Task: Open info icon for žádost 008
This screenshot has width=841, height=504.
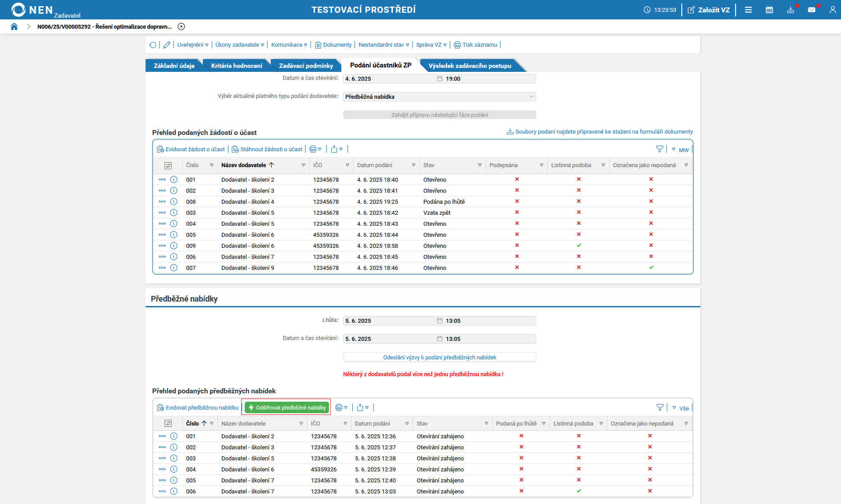Action: [174, 202]
